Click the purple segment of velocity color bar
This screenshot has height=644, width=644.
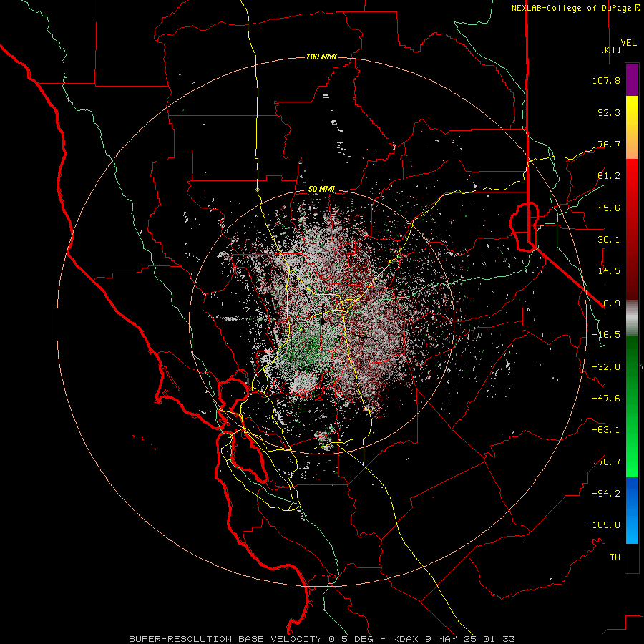tap(632, 79)
